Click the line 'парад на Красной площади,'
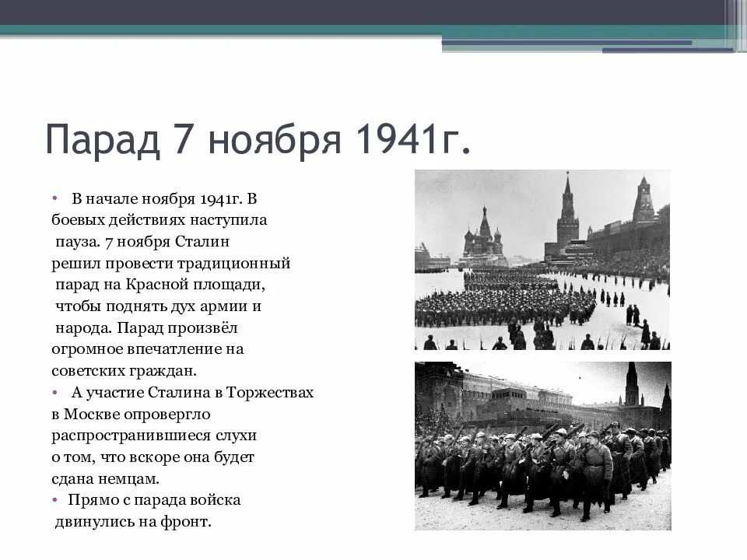This screenshot has width=747, height=560. coord(160,285)
